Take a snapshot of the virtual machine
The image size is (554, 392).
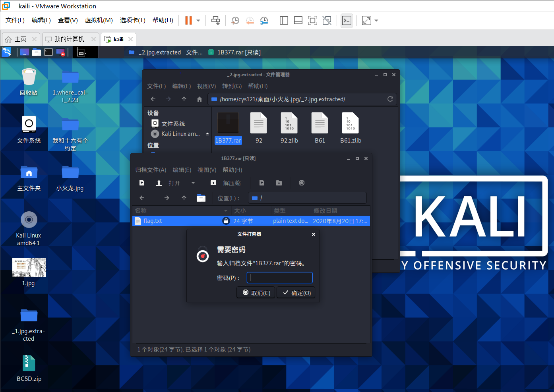[235, 20]
